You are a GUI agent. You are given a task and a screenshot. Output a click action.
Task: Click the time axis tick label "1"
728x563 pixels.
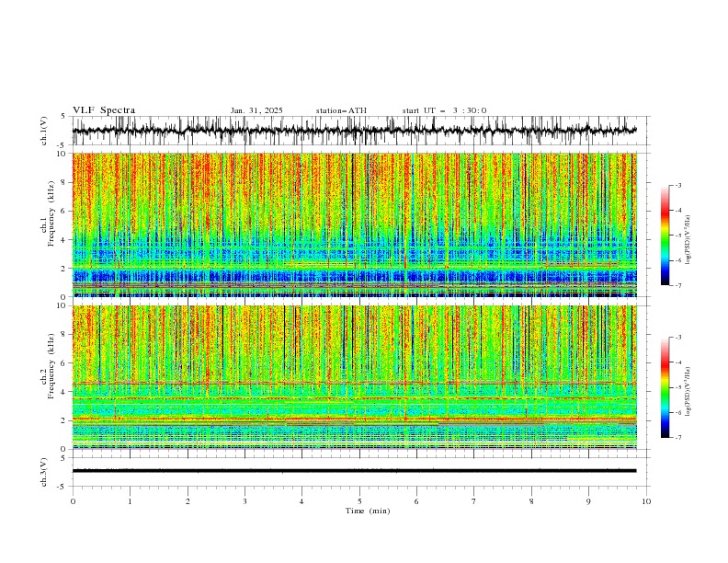(x=130, y=501)
